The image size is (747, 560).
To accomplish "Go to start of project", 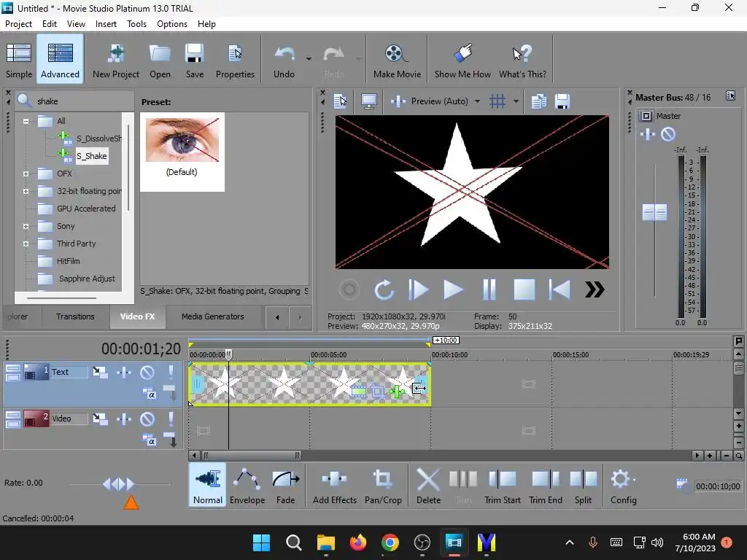I will click(x=560, y=289).
